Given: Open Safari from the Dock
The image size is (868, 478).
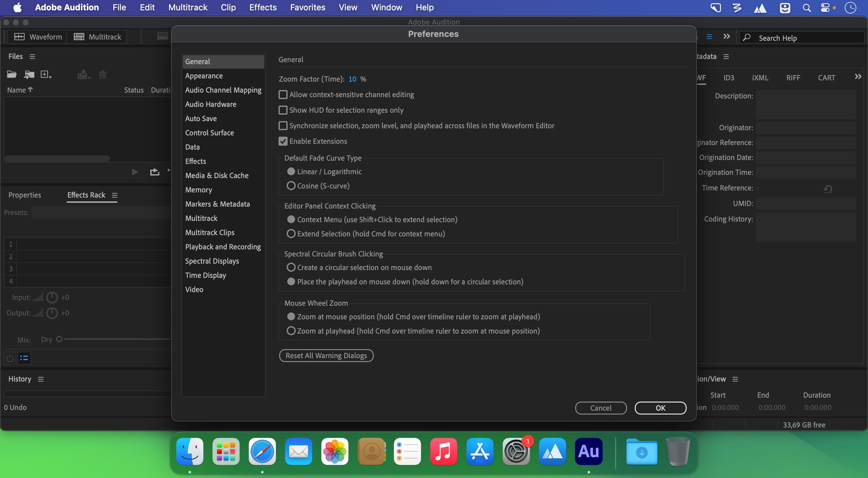Looking at the screenshot, I should (262, 451).
